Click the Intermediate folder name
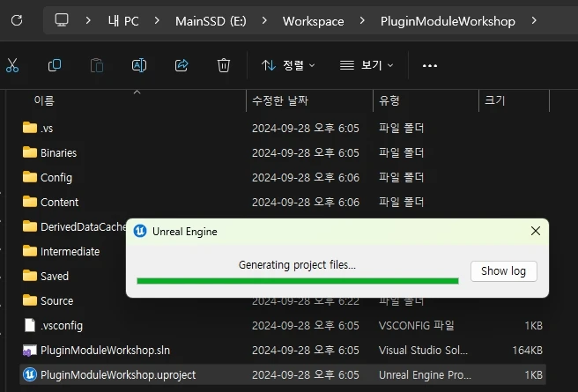 tap(70, 251)
